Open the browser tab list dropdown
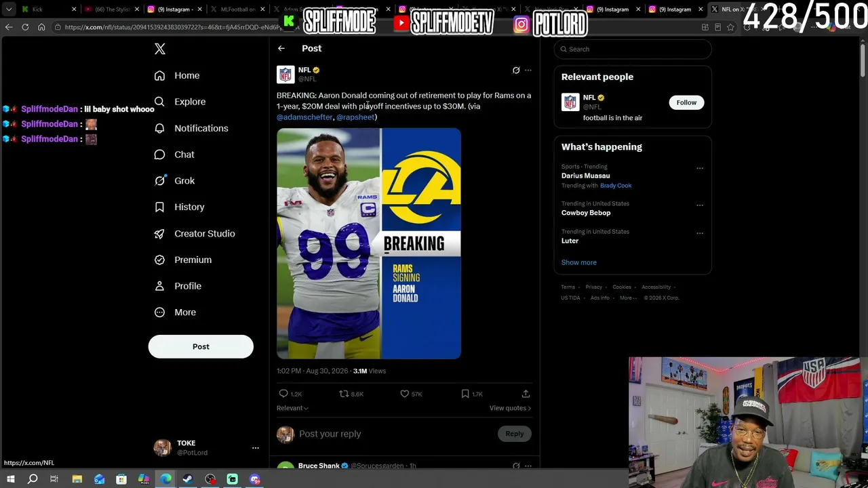This screenshot has height=488, width=868. [x=9, y=9]
